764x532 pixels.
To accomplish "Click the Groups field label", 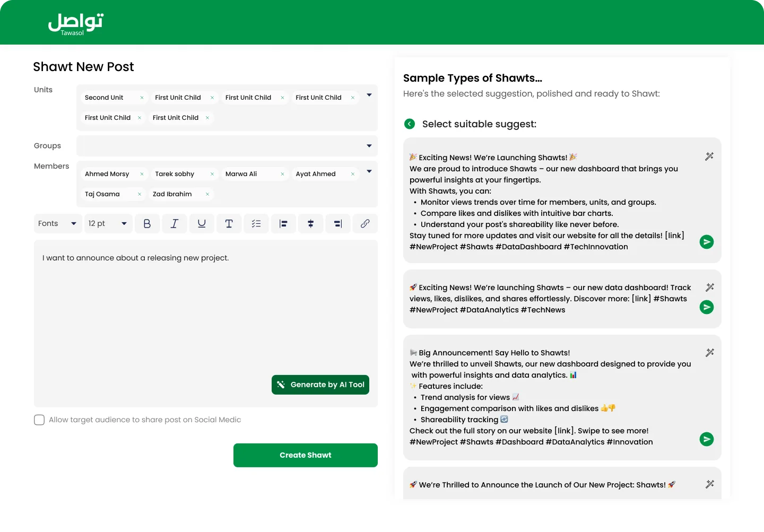I will (x=48, y=146).
